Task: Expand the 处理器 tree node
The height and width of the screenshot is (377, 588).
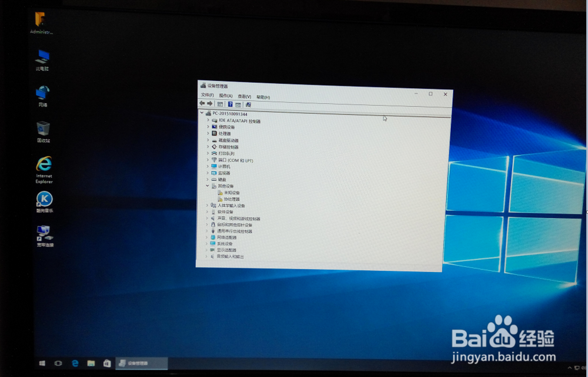Action: 207,133
